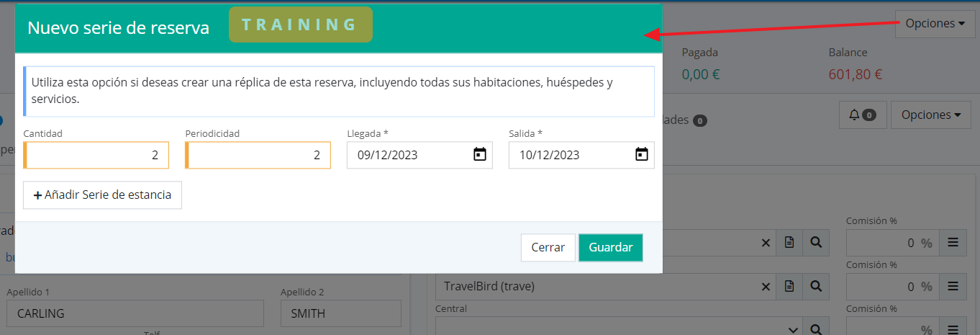
Task: Expand the Central dropdown chevron
Action: 793,329
